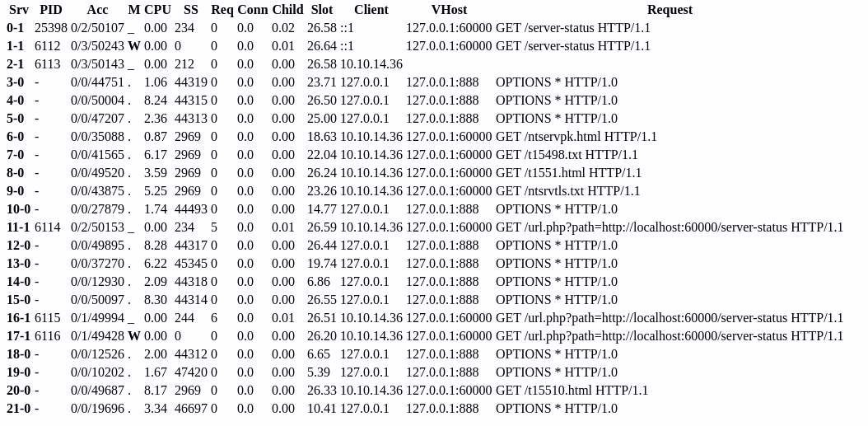Click the GET /ntsrvtls.txt request entry

pyautogui.click(x=567, y=191)
